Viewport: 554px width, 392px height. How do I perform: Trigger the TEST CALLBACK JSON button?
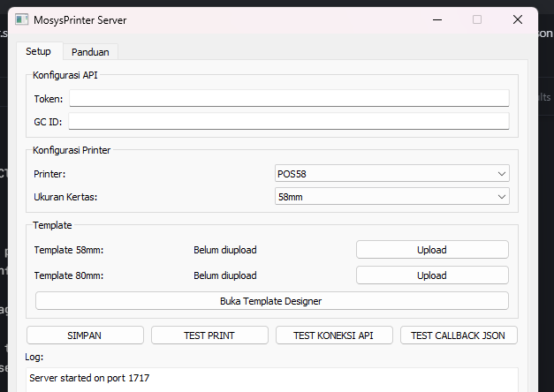coord(459,335)
